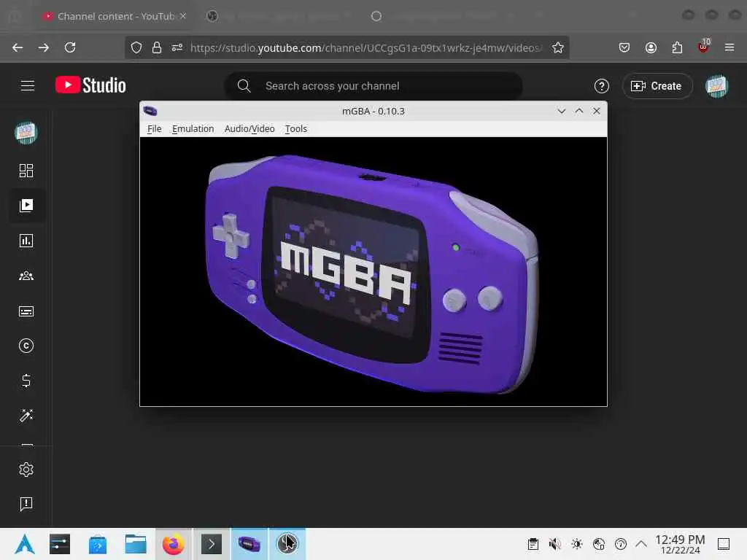Toggle the YouTube Studio hamburger menu
747x560 pixels.
28,86
